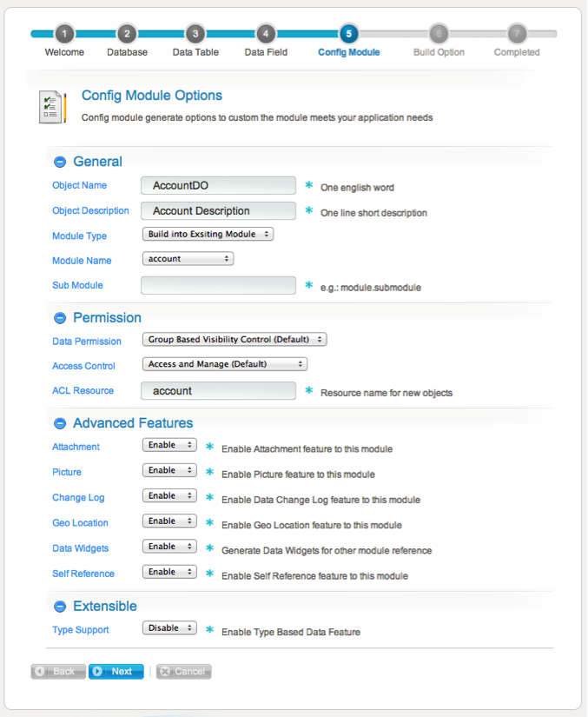Image resolution: width=588 pixels, height=717 pixels.
Task: Expand the Access Control dropdown
Action: pos(224,365)
